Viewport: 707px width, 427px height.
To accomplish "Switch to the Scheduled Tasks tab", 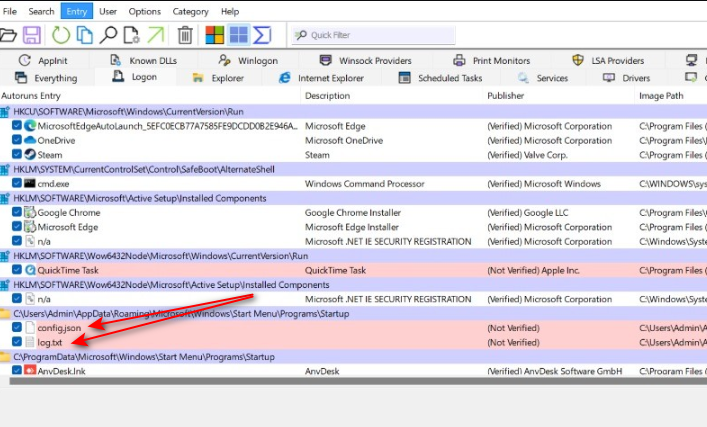I will click(x=441, y=78).
